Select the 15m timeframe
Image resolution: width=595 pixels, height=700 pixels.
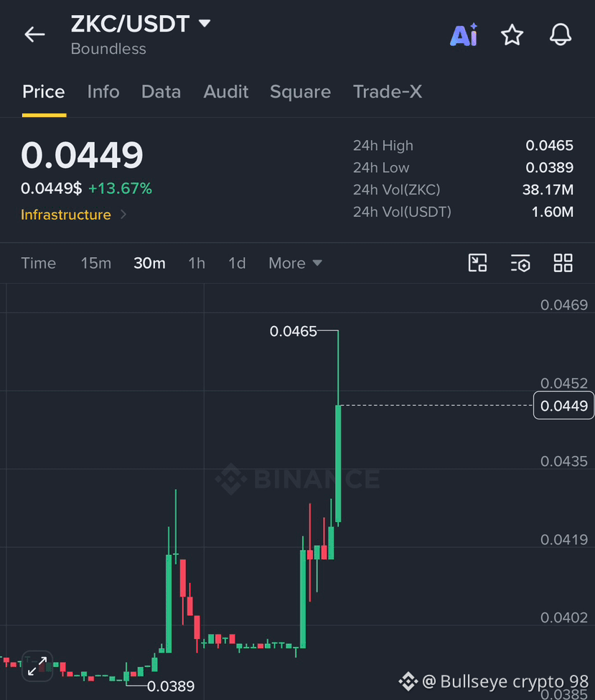pos(96,263)
